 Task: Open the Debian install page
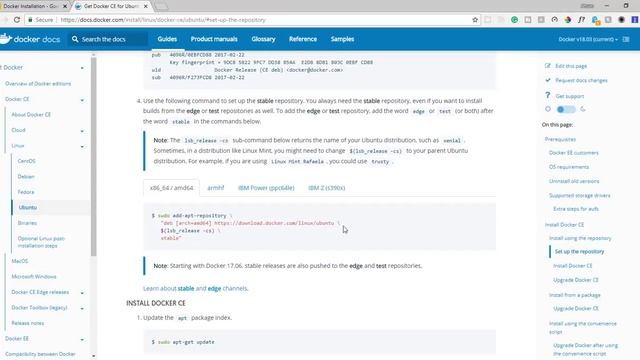[26, 176]
